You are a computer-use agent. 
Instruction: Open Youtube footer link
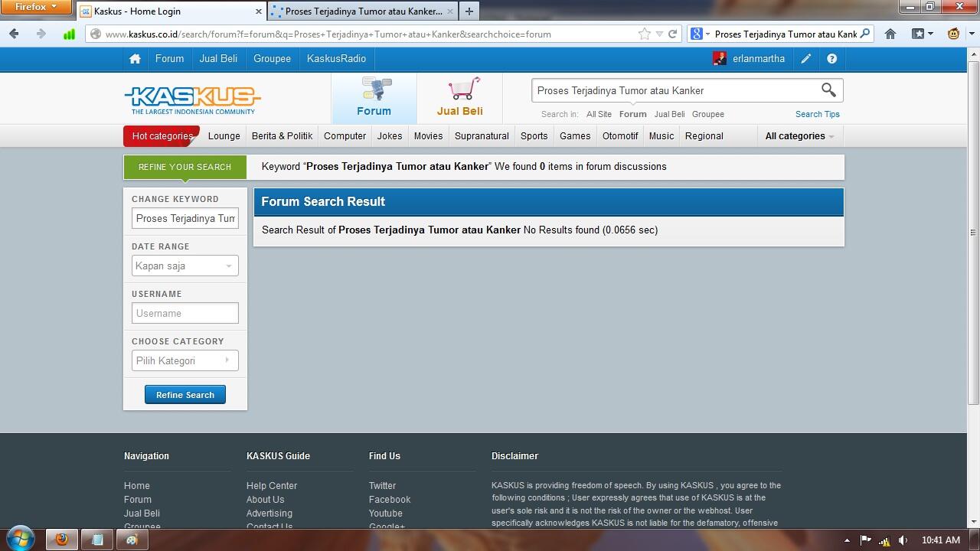pyautogui.click(x=385, y=514)
